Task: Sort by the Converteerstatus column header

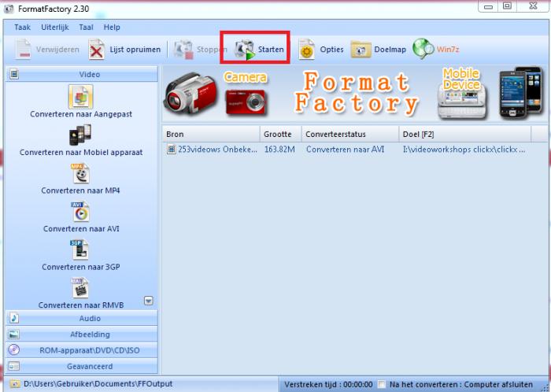Action: pos(350,134)
